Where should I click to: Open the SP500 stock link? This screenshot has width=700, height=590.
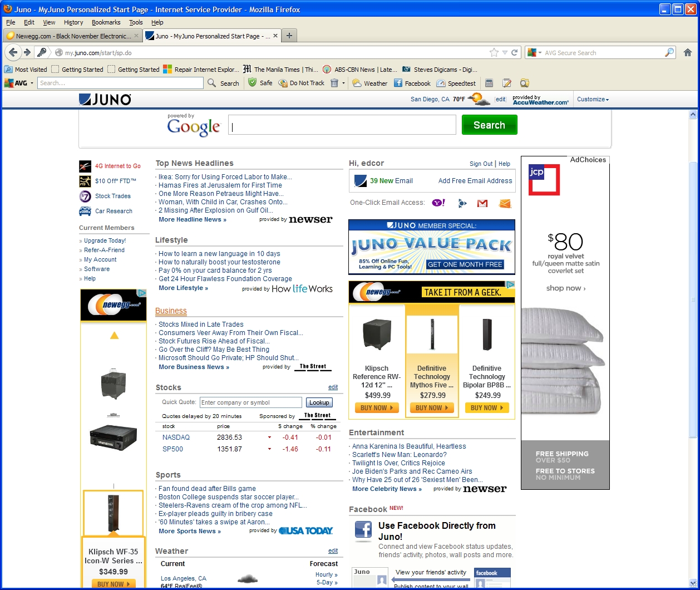(172, 449)
